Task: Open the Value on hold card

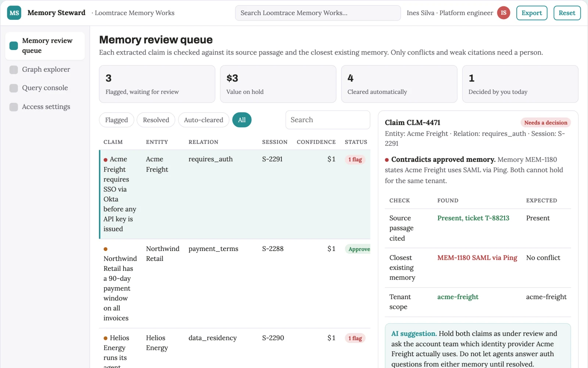Action: (278, 84)
